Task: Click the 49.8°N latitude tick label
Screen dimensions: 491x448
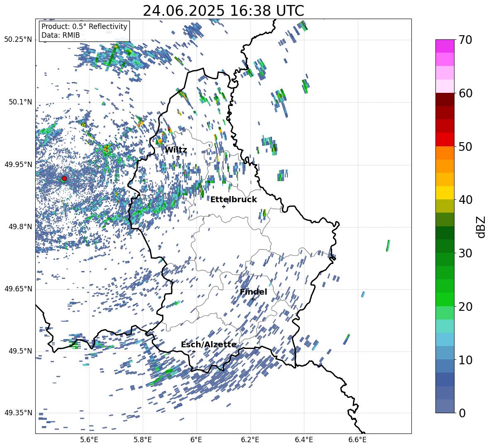Action: pyautogui.click(x=21, y=227)
